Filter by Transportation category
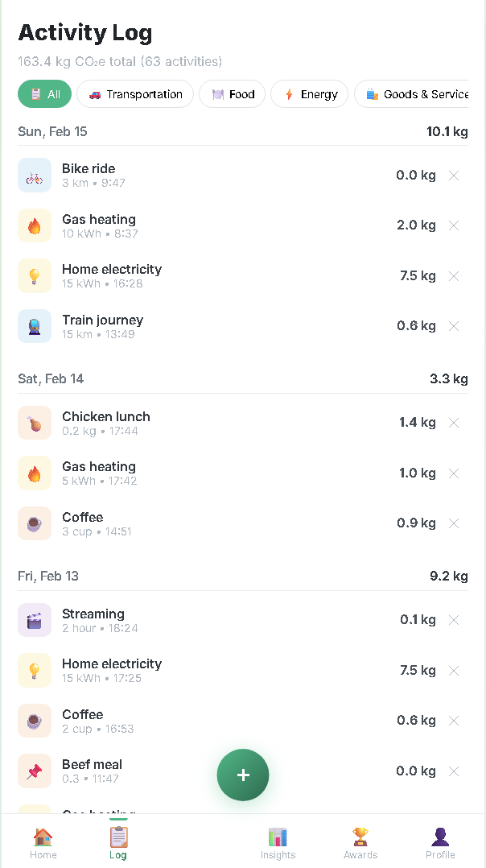 pos(135,94)
